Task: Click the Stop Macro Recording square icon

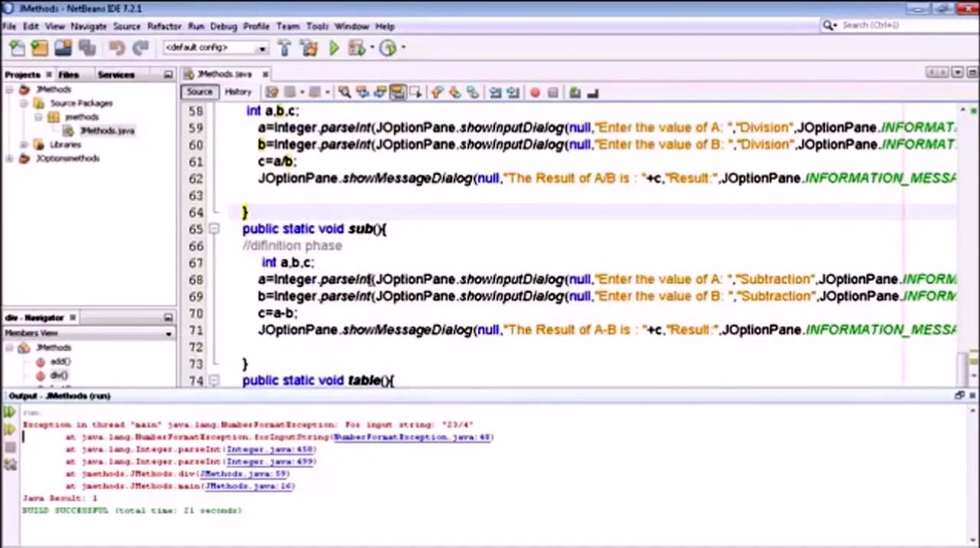Action: 553,93
